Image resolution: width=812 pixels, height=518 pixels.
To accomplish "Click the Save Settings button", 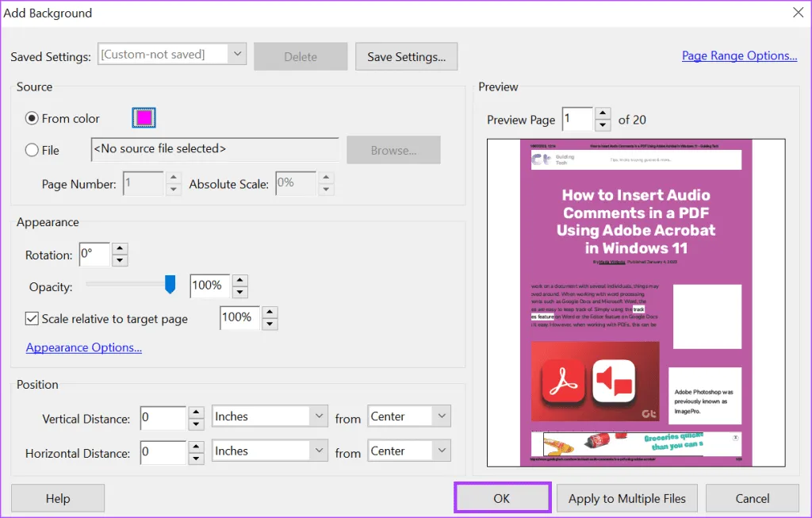I will tap(406, 56).
